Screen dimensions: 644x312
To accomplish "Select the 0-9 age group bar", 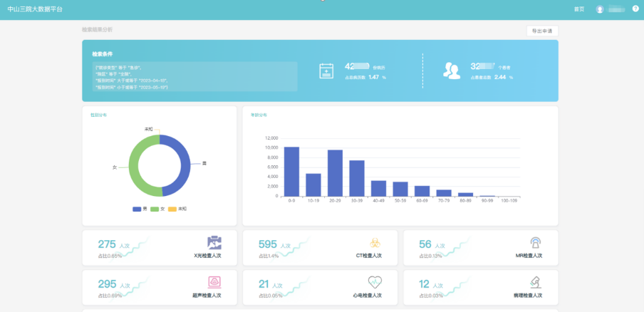I will tap(291, 172).
